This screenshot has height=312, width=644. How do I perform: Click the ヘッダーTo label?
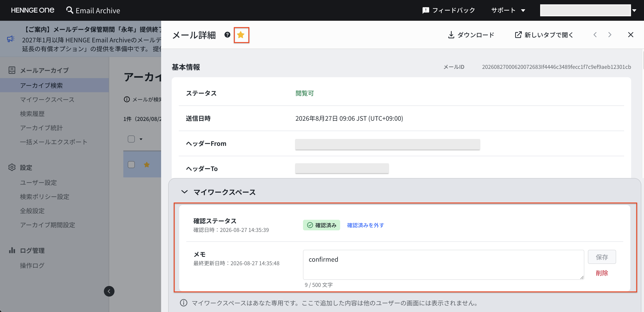202,169
